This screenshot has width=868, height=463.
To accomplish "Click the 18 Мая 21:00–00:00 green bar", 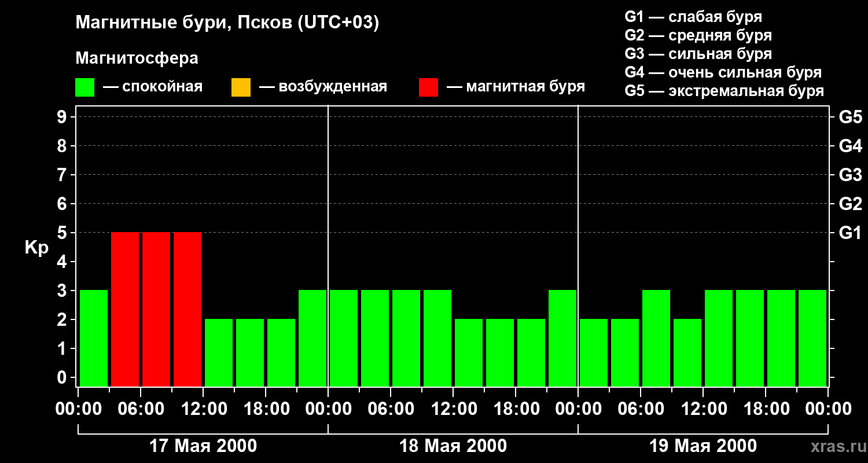I will coord(562,338).
